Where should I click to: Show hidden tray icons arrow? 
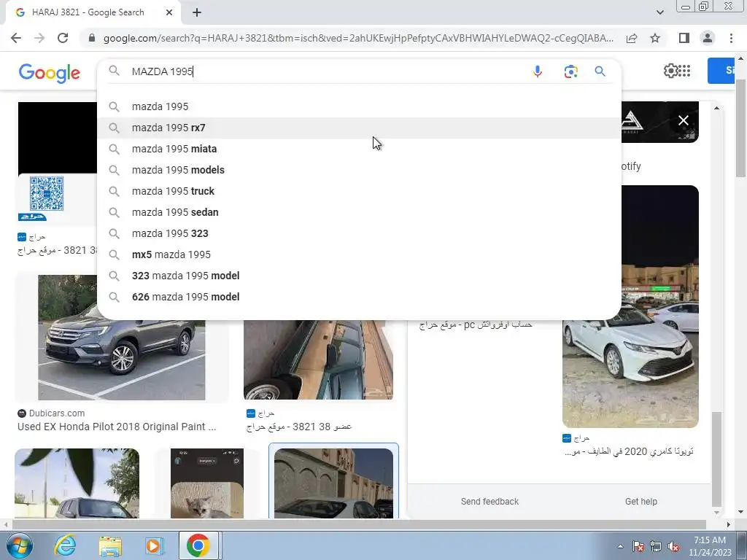point(620,547)
